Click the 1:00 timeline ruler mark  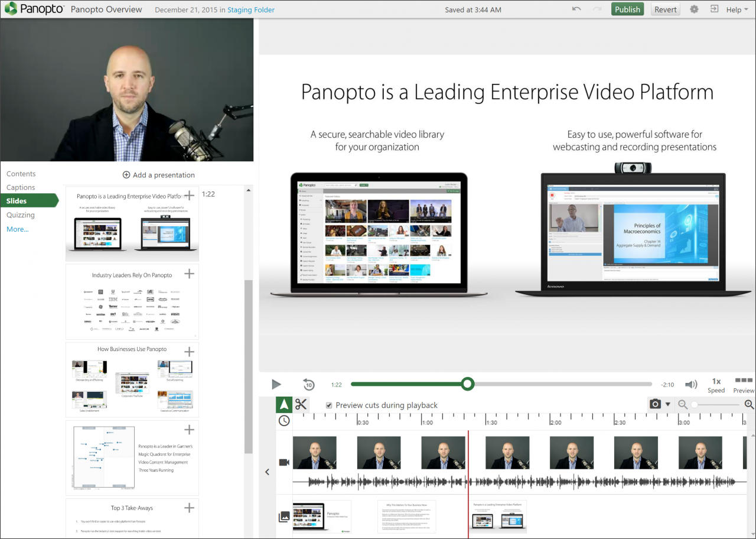coord(426,422)
